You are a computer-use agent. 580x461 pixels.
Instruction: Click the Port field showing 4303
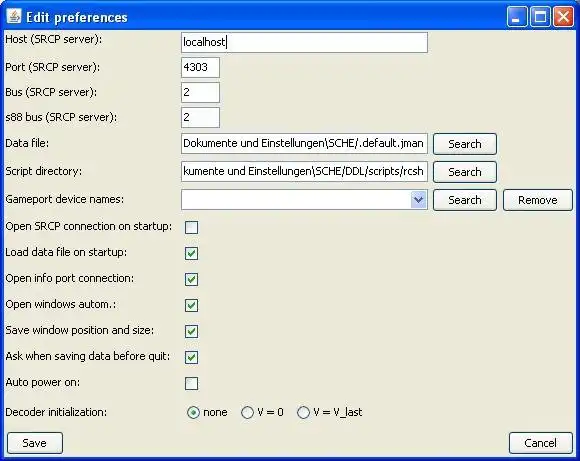click(x=200, y=67)
